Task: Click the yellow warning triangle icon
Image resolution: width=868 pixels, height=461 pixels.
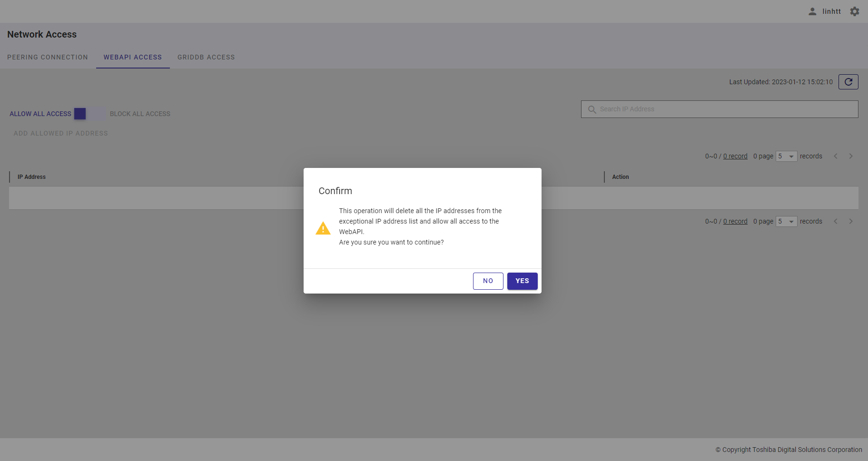Action: 323,228
